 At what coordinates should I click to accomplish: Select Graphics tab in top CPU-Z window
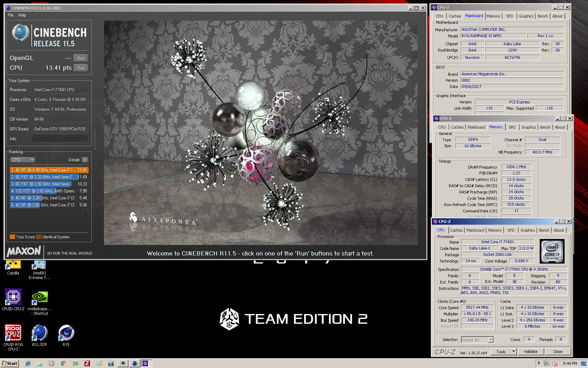pyautogui.click(x=526, y=16)
